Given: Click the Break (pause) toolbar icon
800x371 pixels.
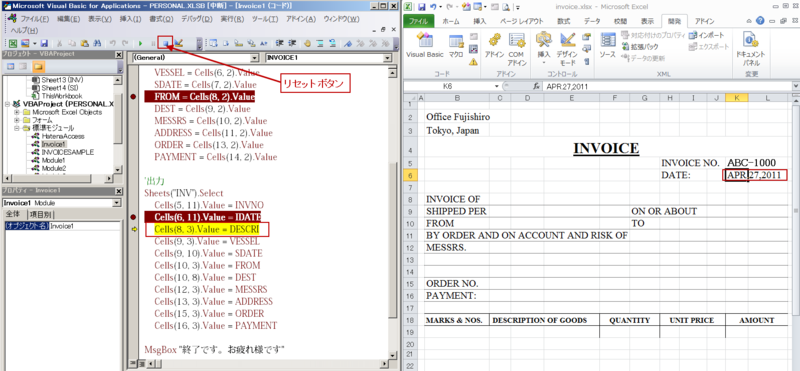Looking at the screenshot, I should pos(153,43).
